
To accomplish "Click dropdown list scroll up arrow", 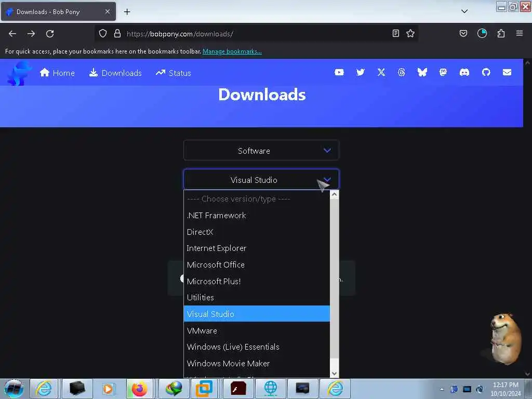I will [x=334, y=194].
